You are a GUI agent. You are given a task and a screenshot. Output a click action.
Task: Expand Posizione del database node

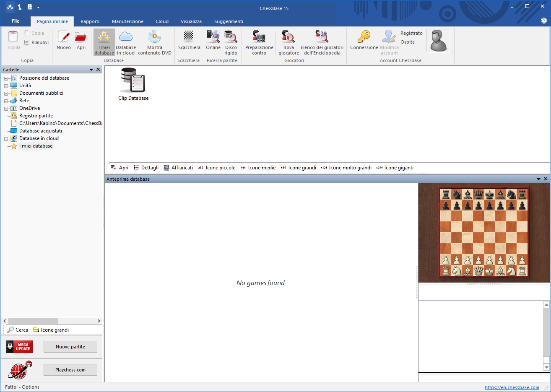pos(6,78)
